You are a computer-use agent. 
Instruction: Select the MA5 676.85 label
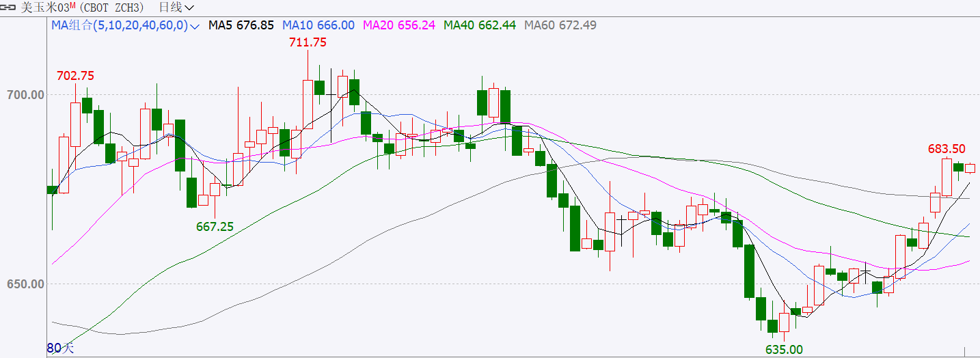(x=241, y=25)
